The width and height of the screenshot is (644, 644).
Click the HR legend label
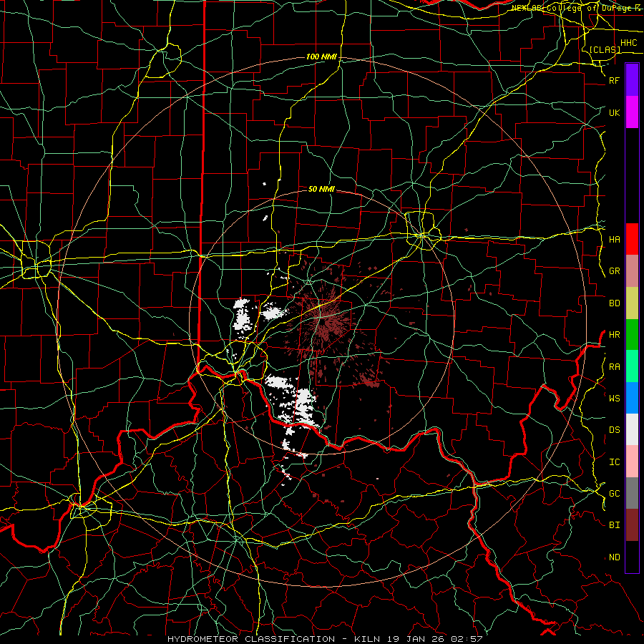[x=614, y=335]
